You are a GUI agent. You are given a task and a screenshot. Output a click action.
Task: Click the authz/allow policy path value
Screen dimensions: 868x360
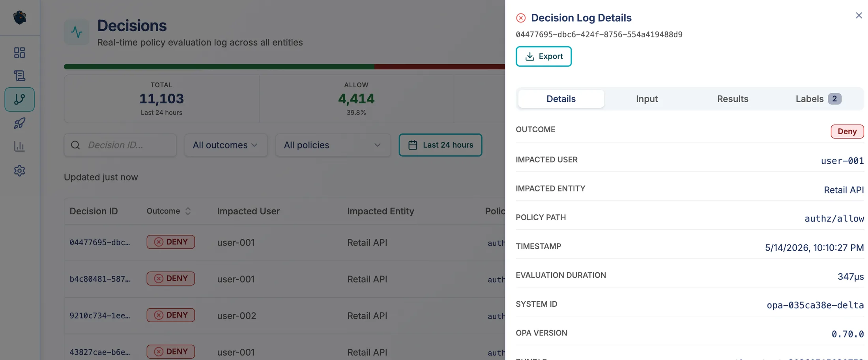click(x=834, y=218)
